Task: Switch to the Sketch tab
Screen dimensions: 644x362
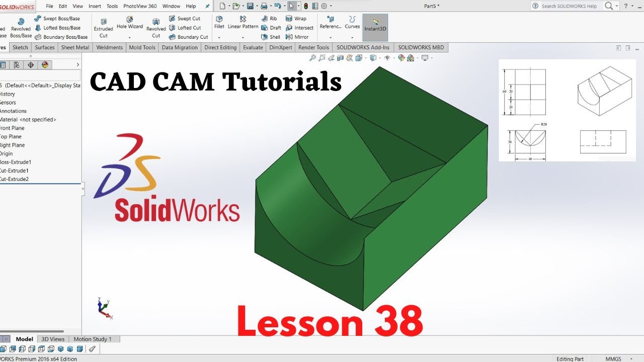Action: (20, 47)
